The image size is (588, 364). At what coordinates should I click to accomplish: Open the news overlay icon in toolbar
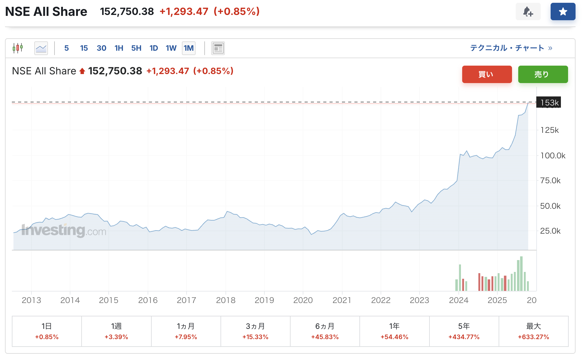(x=218, y=48)
